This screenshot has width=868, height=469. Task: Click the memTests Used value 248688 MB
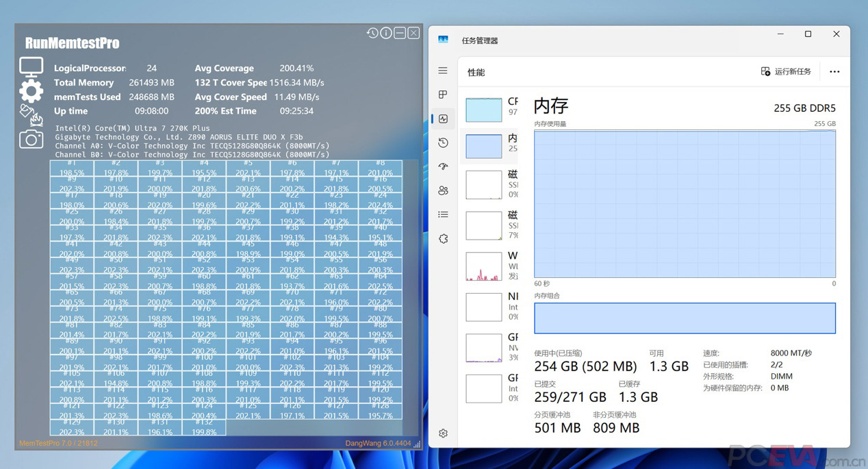(151, 97)
